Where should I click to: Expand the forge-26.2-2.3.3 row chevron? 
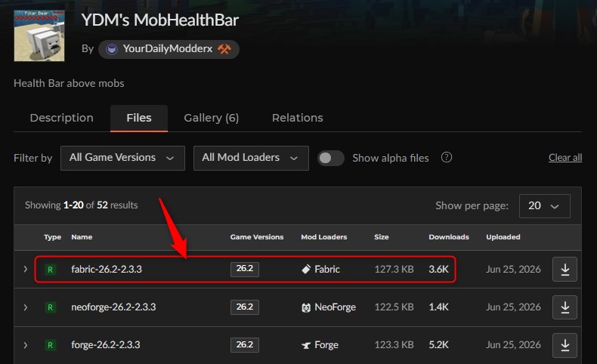(26, 345)
